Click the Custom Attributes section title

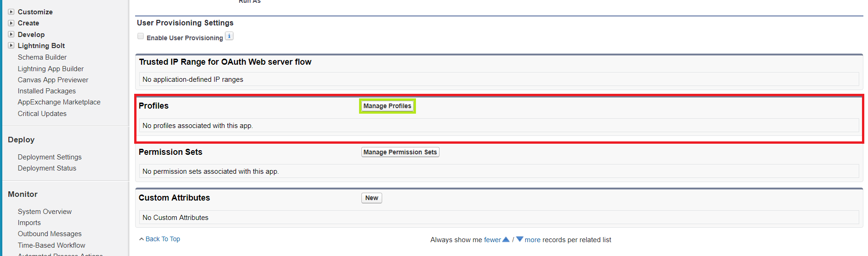pyautogui.click(x=174, y=198)
